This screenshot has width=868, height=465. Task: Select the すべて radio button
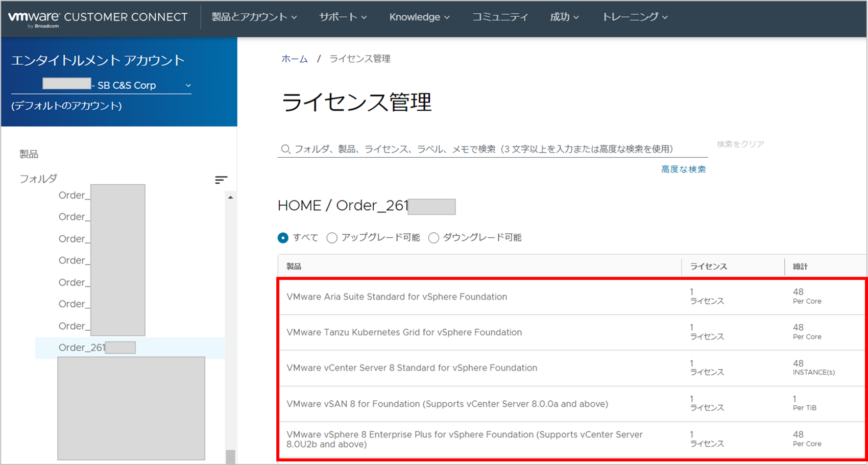(283, 238)
